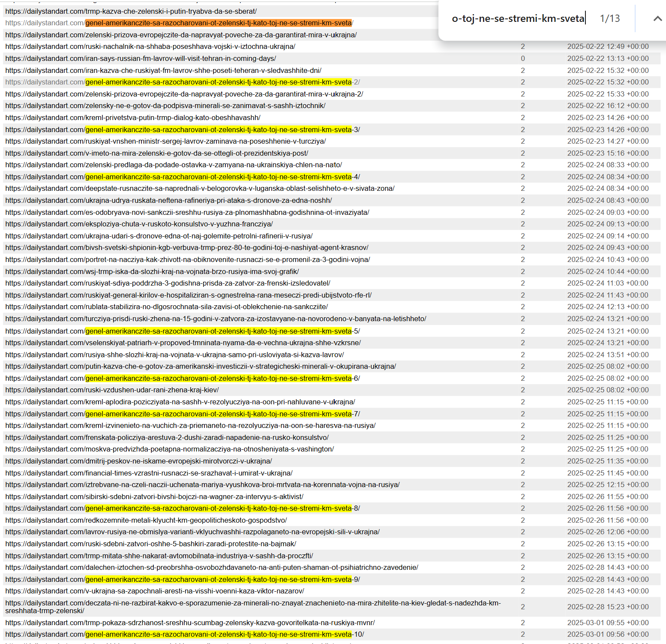This screenshot has height=644, width=666.
Task: Click the highlighted URL ending in km-sveta-5/
Action: 183,331
